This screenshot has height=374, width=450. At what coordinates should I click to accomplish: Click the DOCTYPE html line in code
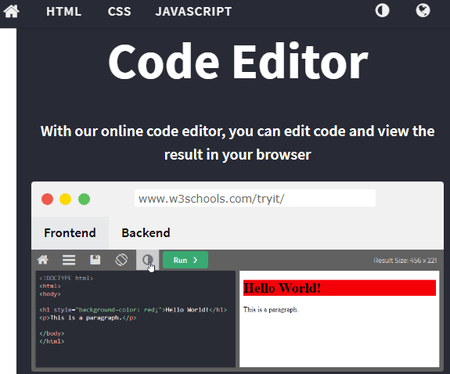[66, 278]
